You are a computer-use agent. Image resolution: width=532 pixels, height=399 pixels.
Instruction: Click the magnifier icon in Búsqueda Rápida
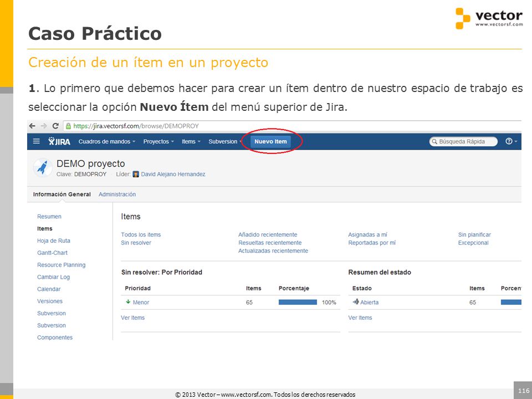(x=434, y=141)
